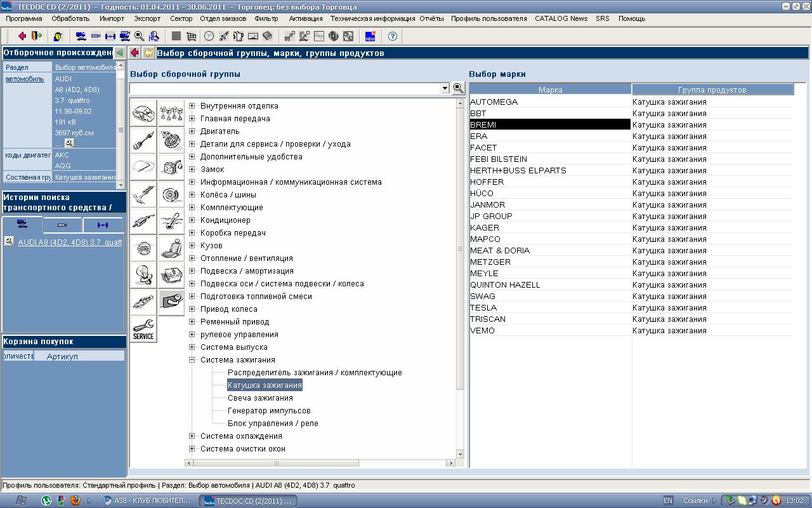
Task: Click the brake disc category icon
Action: [x=171, y=194]
